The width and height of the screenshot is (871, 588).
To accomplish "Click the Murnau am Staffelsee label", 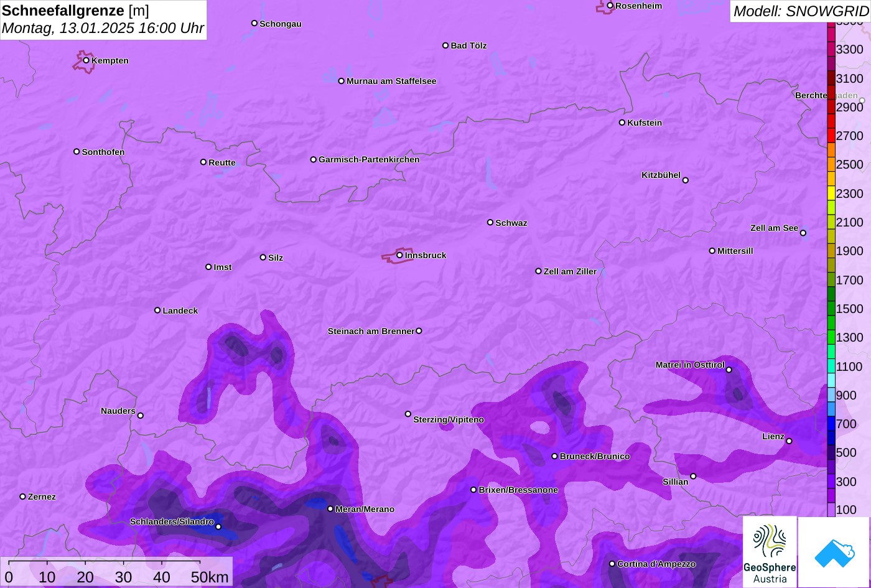I will (x=391, y=81).
